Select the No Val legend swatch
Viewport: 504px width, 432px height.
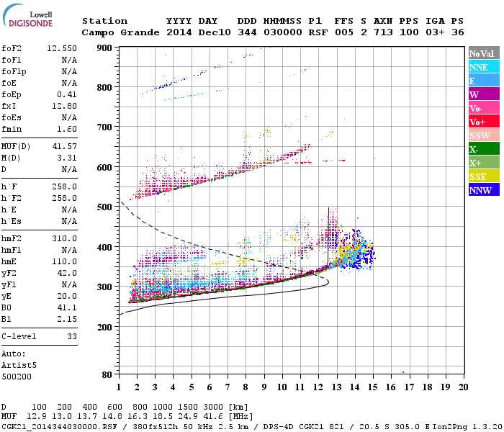[484, 53]
